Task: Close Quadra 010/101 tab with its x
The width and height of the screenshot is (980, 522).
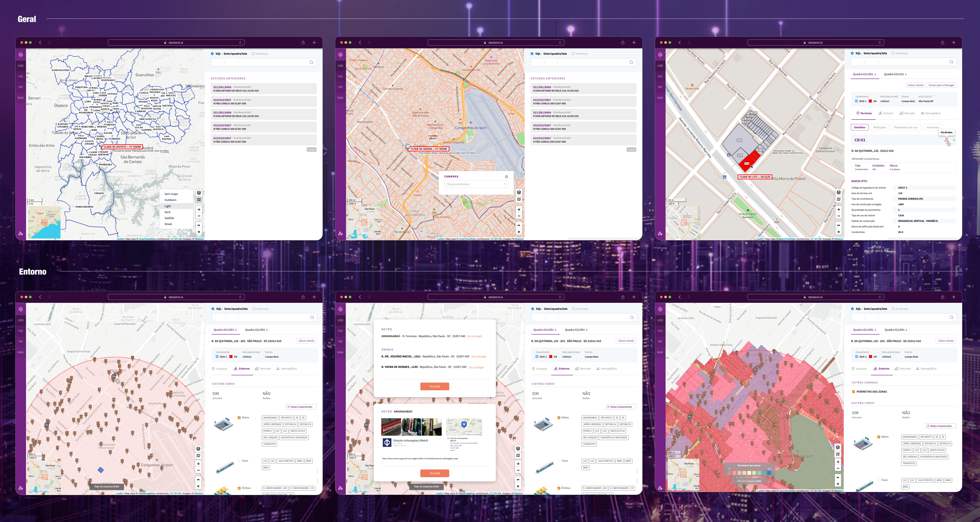Action: point(906,75)
